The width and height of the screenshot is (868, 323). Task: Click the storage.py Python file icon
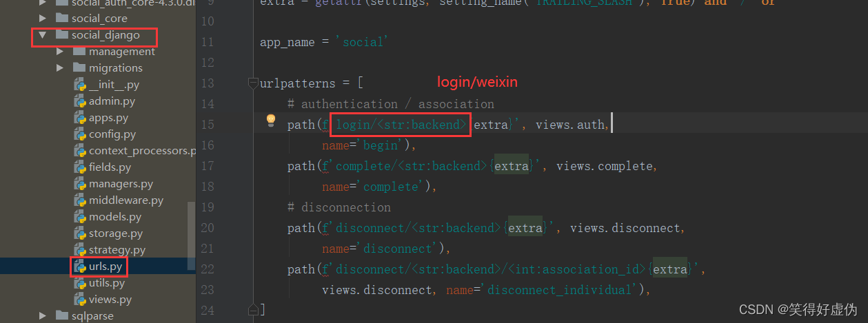click(80, 233)
